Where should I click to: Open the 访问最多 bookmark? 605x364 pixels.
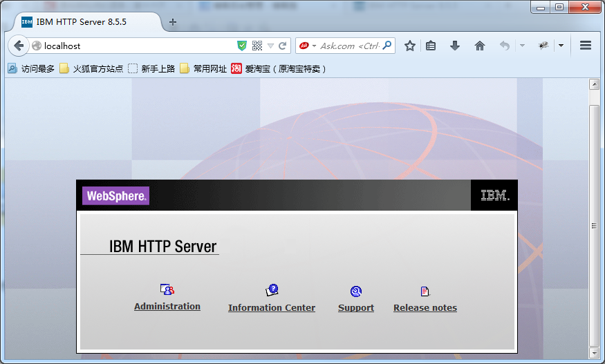point(31,68)
